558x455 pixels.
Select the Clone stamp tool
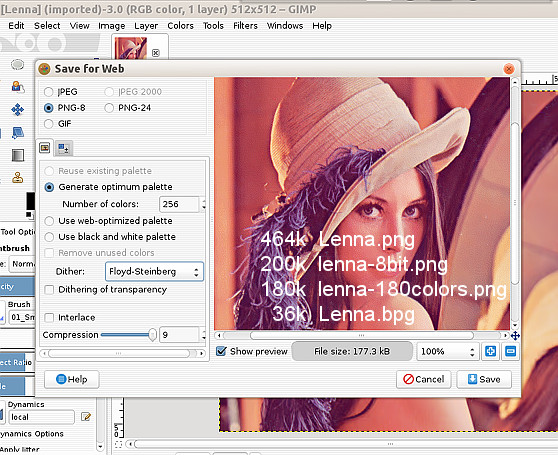(17, 177)
